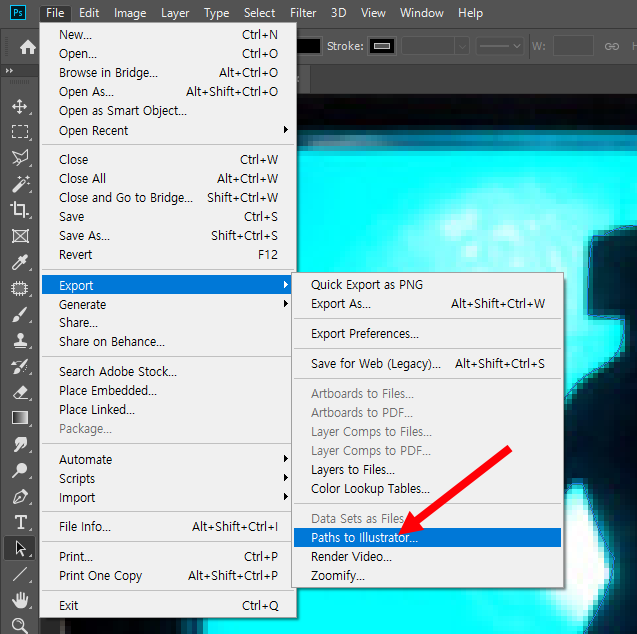Go to the Home screen icon

[x=28, y=47]
